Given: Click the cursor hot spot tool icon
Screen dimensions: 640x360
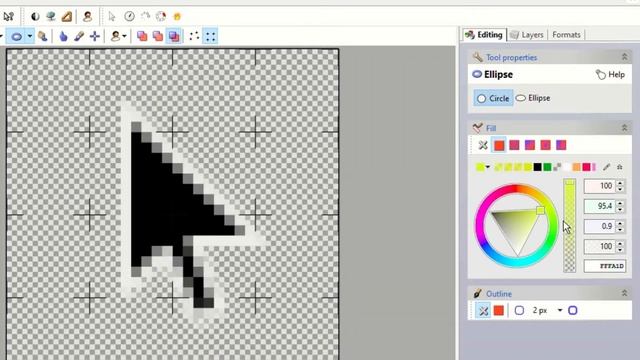Looking at the screenshot, I should pos(9,16).
